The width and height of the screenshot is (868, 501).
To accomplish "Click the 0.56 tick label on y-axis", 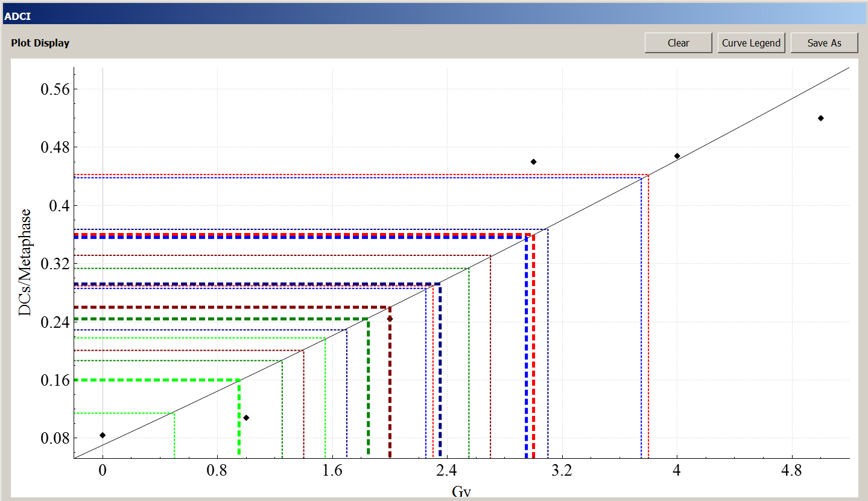I will [x=55, y=89].
